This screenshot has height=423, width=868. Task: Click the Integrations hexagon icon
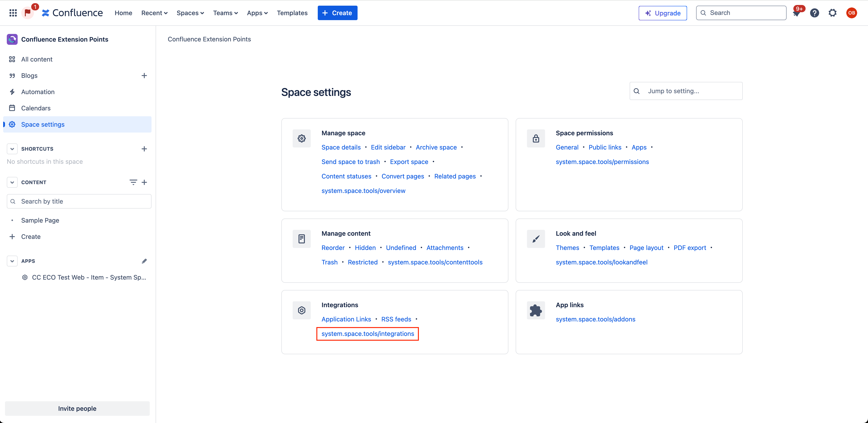(301, 310)
